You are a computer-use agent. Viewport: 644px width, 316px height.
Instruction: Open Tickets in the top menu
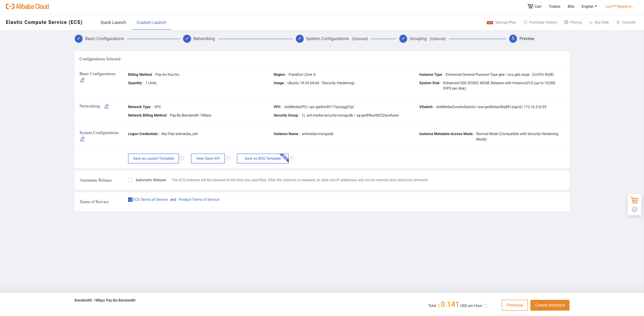(554, 6)
